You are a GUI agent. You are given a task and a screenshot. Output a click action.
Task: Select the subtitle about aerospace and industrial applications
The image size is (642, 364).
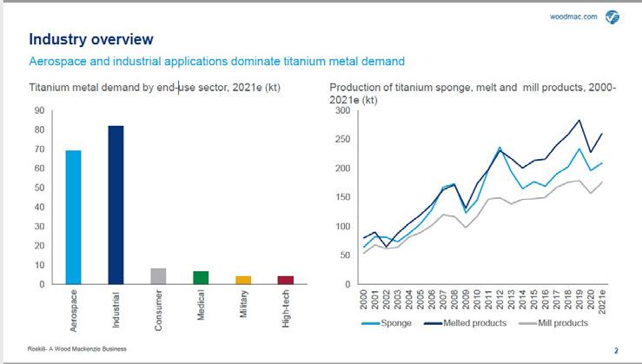pyautogui.click(x=216, y=62)
